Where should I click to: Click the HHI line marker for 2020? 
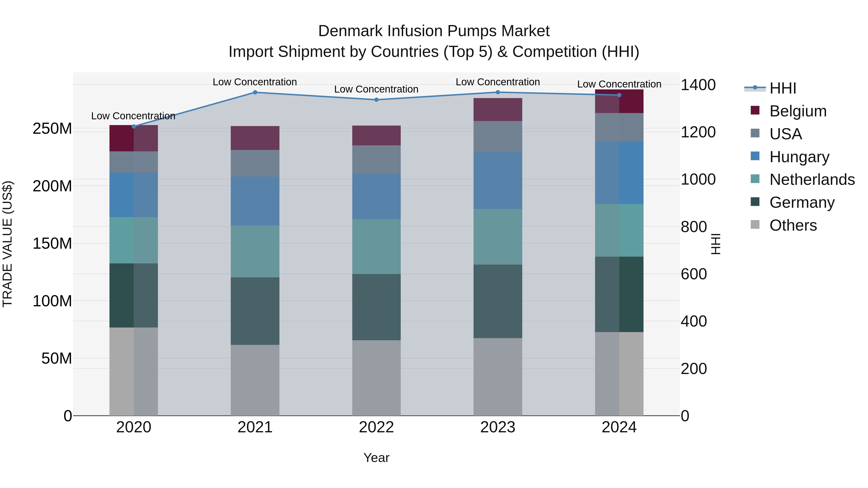134,127
